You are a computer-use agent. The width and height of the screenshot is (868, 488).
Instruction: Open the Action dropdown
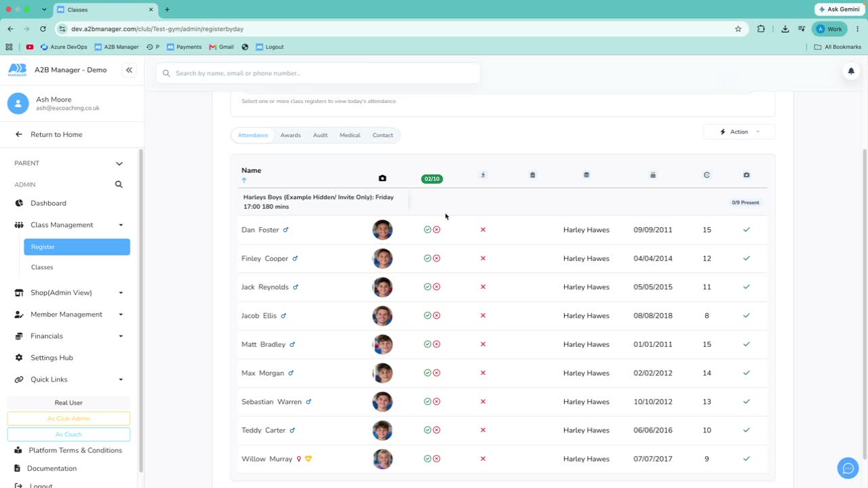tap(739, 131)
